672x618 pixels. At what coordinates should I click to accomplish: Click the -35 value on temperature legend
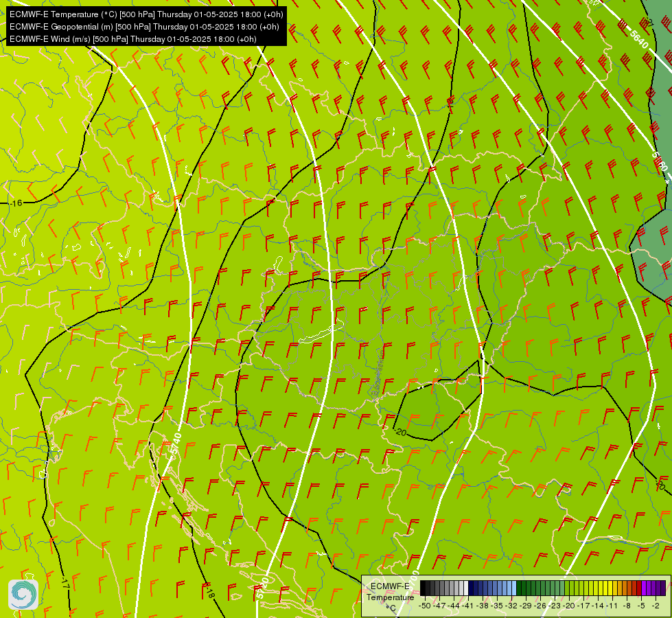point(497,606)
